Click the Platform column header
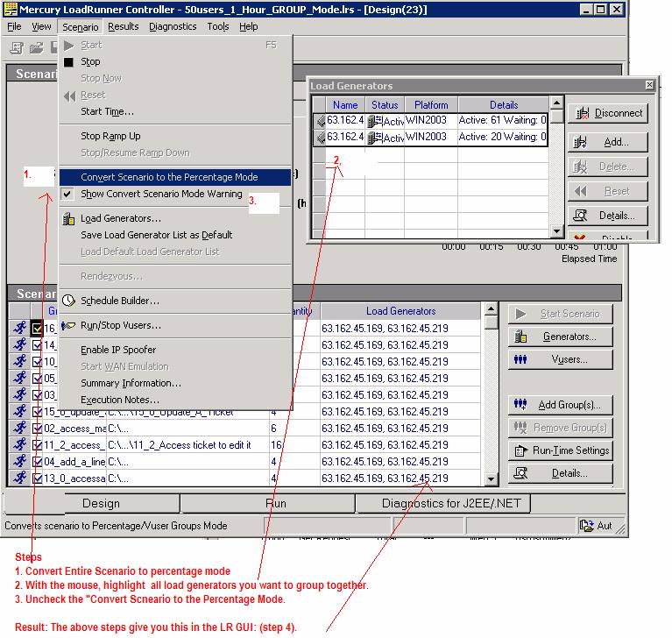Viewport: 672px width, 638px height. pyautogui.click(x=431, y=105)
